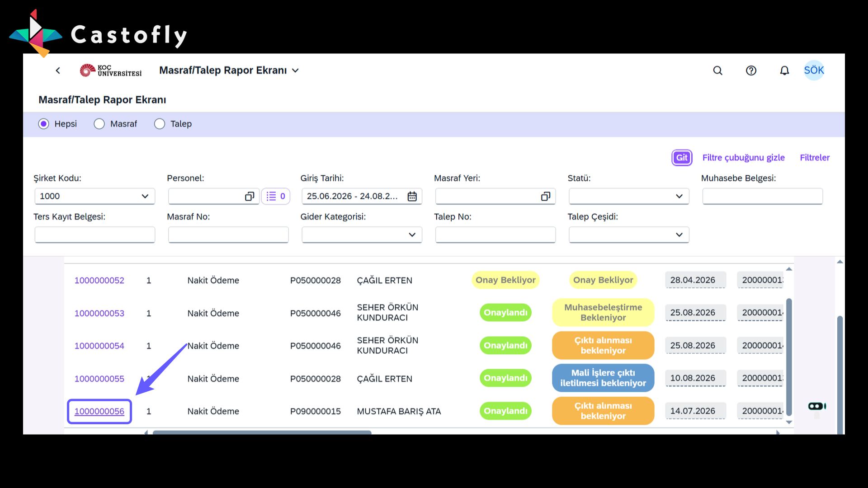The width and height of the screenshot is (868, 488).
Task: Select the Talep radio button
Action: (160, 124)
